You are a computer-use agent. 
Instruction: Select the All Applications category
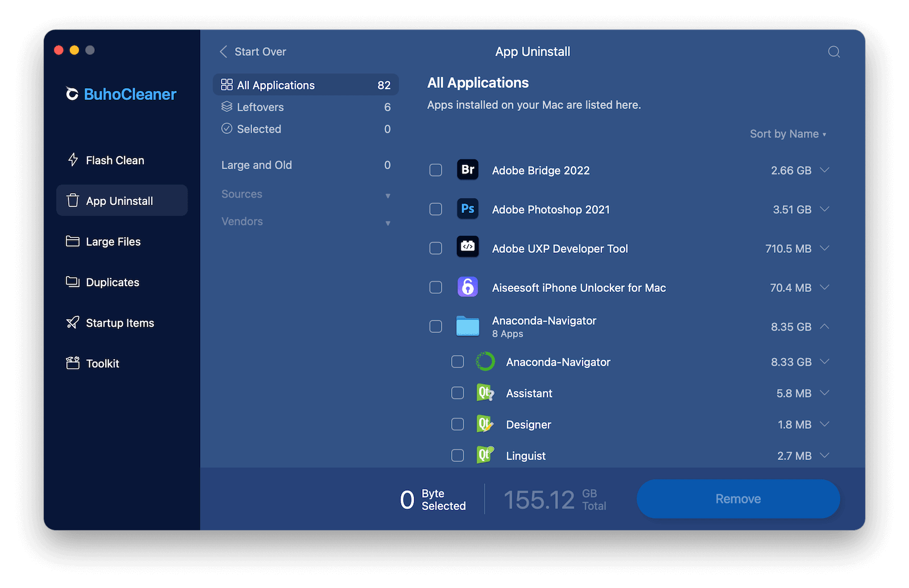click(x=306, y=85)
